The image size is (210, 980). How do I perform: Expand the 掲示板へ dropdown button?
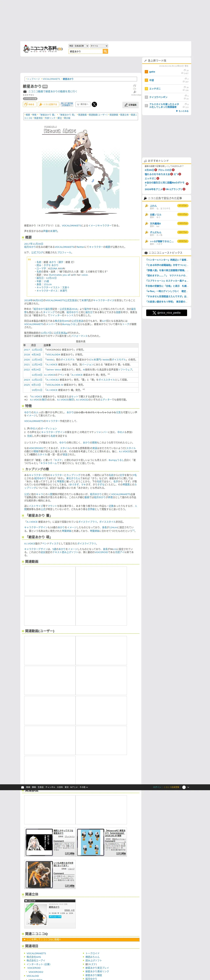coord(83,104)
